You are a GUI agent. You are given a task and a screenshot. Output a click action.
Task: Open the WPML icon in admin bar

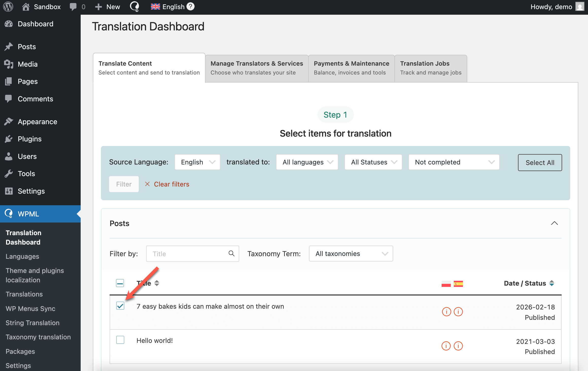pyautogui.click(x=134, y=7)
